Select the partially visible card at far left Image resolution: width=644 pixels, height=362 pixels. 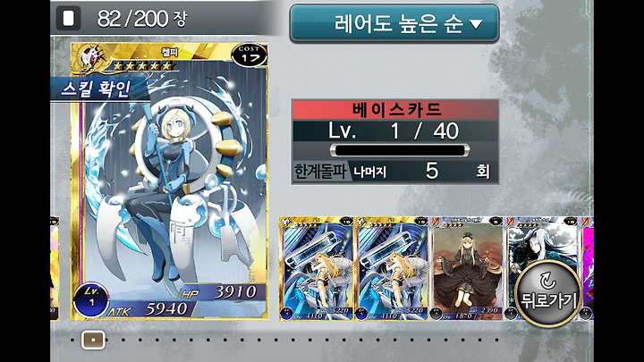click(55, 268)
